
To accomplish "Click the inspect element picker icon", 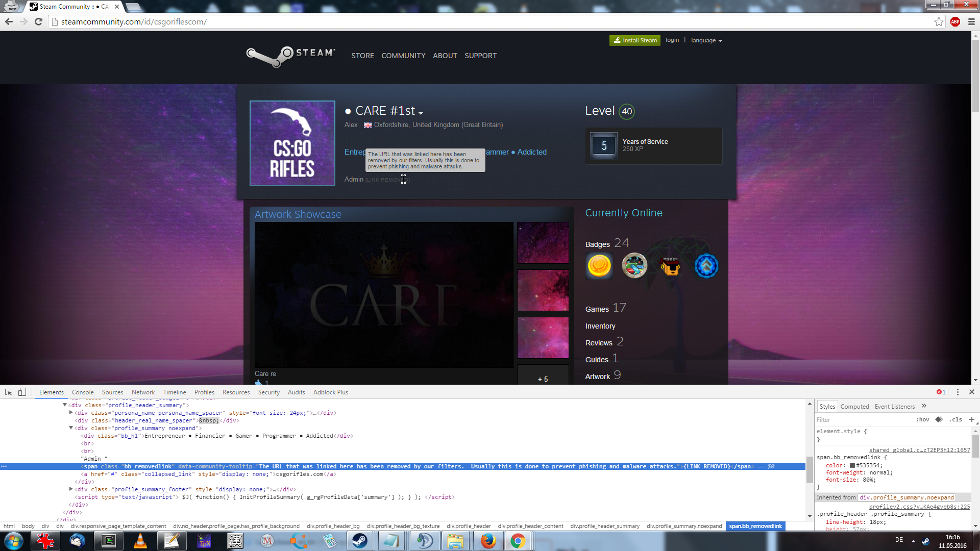I will pos(8,392).
